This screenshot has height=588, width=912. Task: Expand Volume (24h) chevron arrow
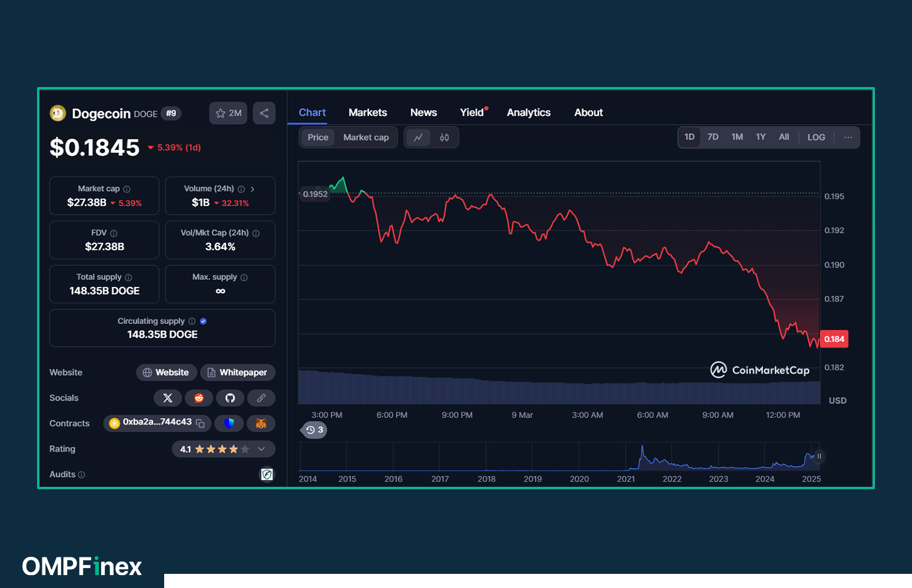[x=252, y=189]
